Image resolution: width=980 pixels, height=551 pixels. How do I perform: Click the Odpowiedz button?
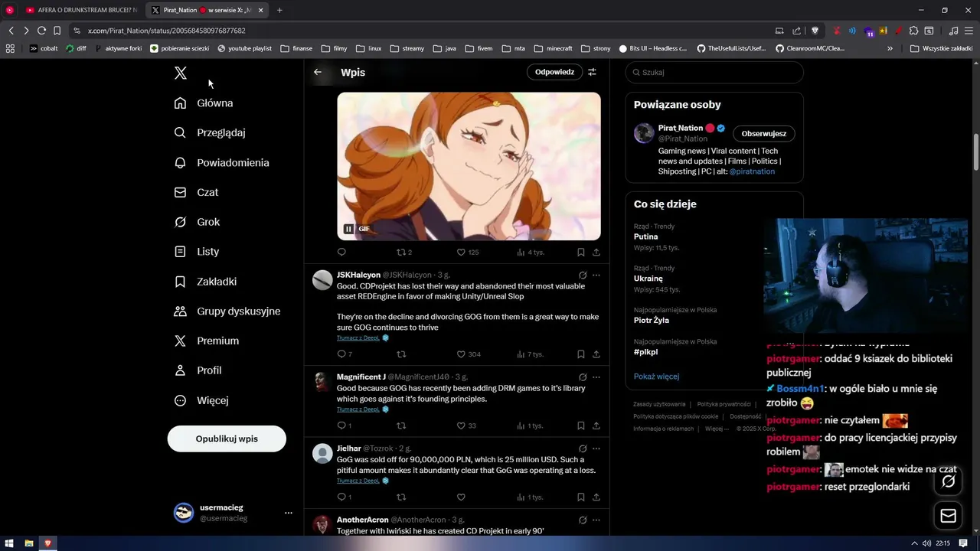554,72
